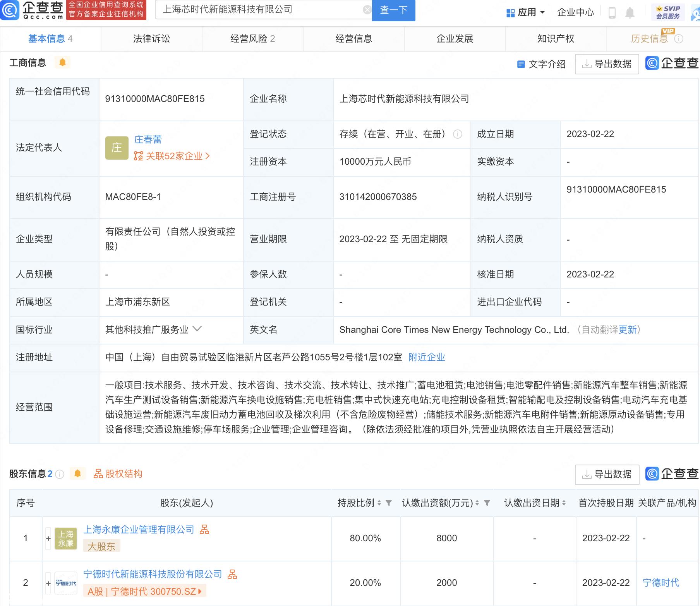Screen dimensions: 700x606
Task: Sort the 认缴出资日期 column
Action: click(x=564, y=503)
